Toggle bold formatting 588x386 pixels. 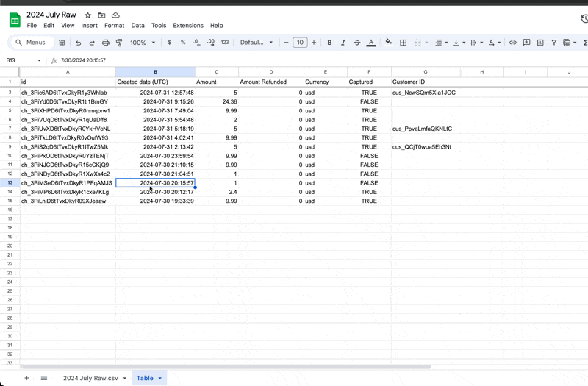pyautogui.click(x=329, y=43)
